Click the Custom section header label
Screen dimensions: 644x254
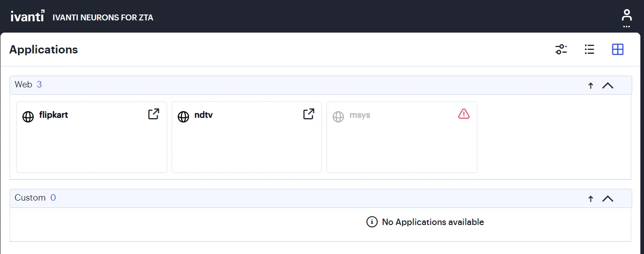(x=30, y=198)
